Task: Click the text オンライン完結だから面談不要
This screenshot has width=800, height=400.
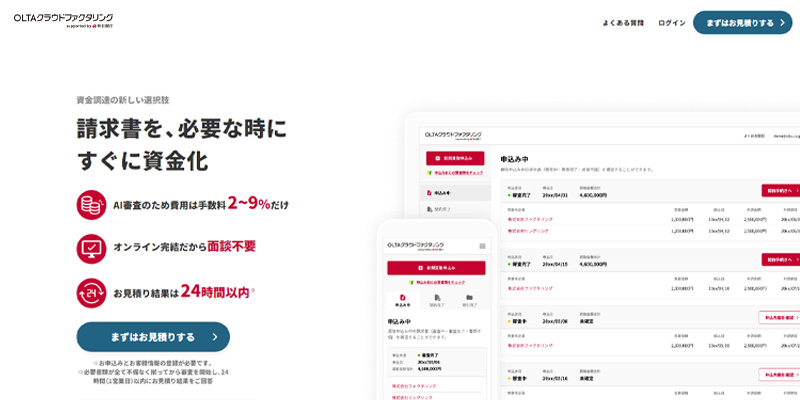Action: pyautogui.click(x=184, y=247)
